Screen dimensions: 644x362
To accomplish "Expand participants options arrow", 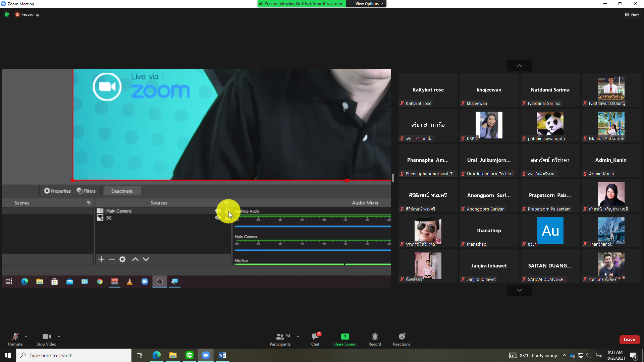I will [x=298, y=337].
